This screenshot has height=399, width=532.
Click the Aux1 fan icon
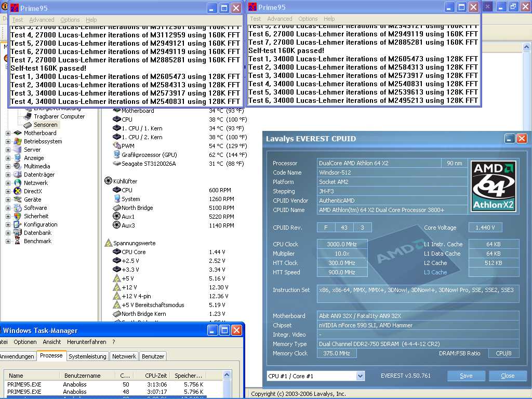point(117,216)
